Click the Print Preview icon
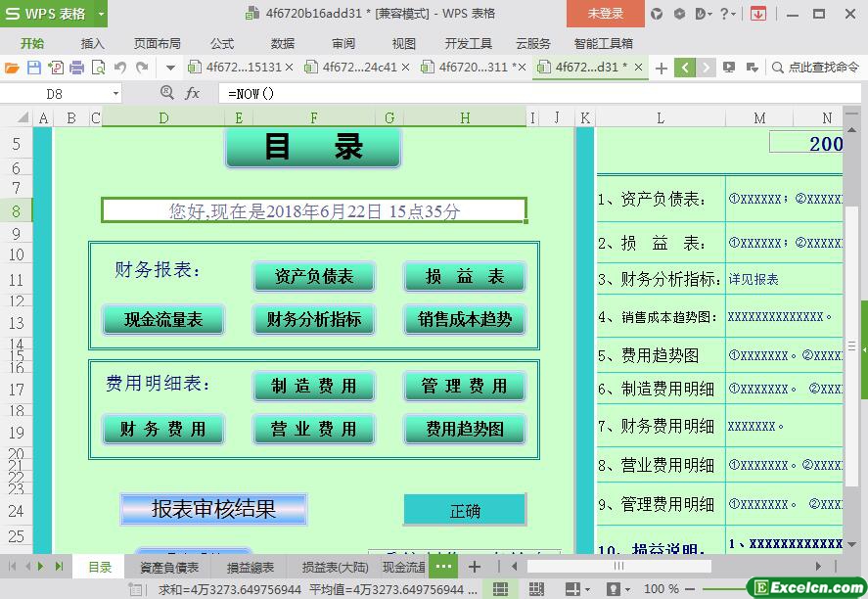Screen dimensions: 868x599 click(x=98, y=68)
